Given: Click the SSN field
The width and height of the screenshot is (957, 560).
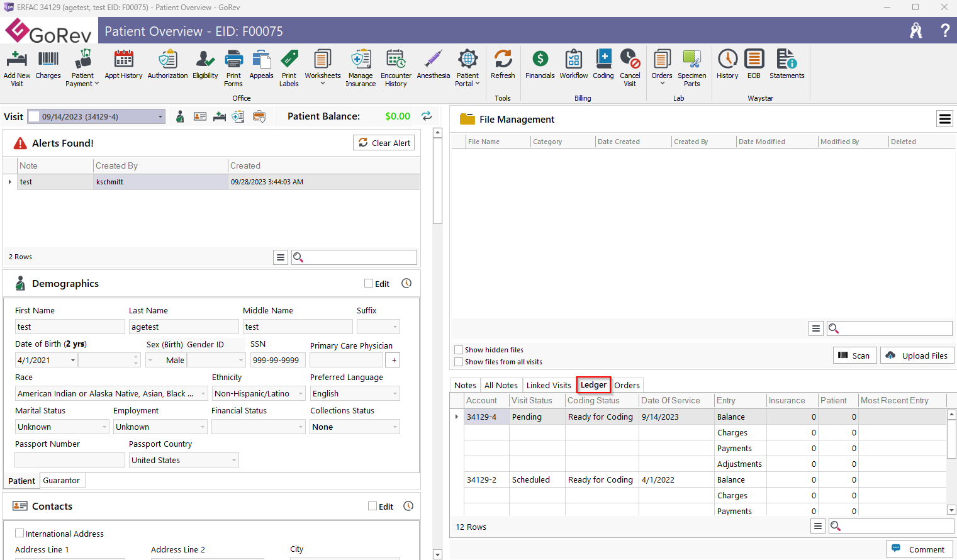Looking at the screenshot, I should click(x=278, y=360).
